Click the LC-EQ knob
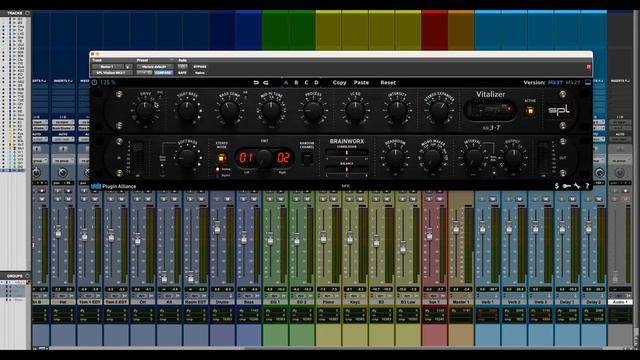 pyautogui.click(x=355, y=111)
